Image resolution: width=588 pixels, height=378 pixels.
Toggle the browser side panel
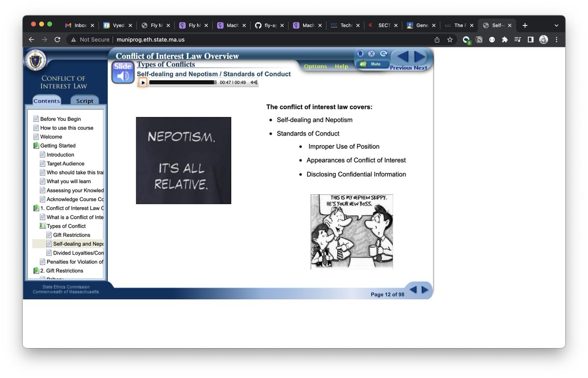(x=530, y=40)
